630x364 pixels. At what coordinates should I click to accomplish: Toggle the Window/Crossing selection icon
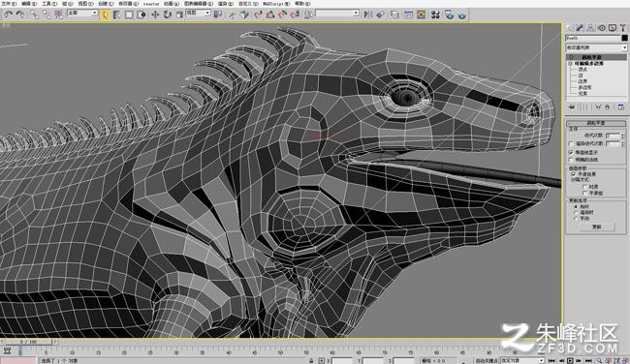click(x=142, y=15)
